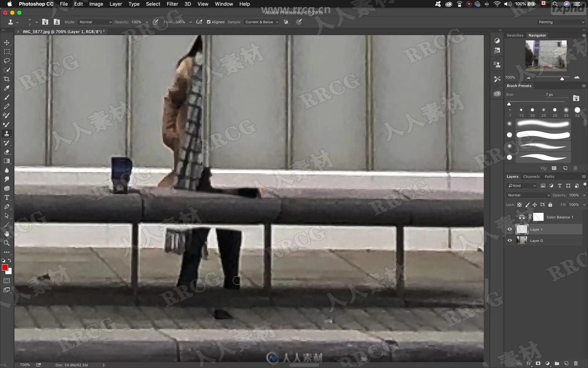Delete layer with Layers panel trash icon
Viewport: 588px width, 368px height.
point(576,363)
